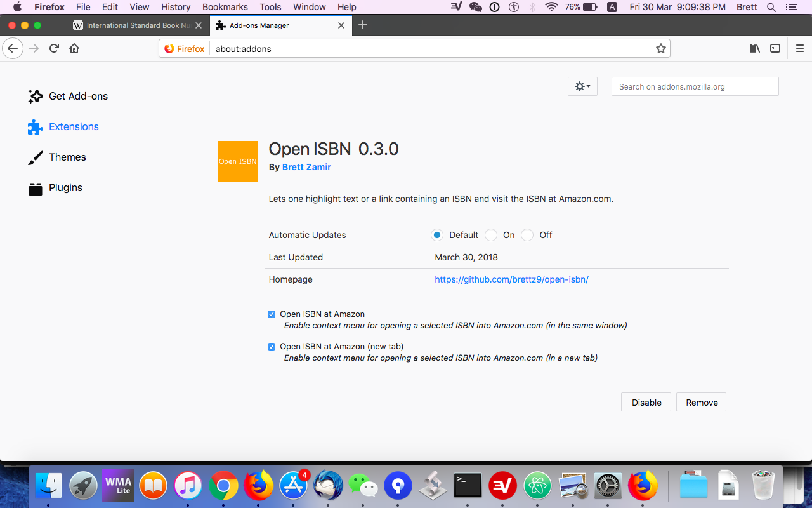Open the Trash in the dock
The width and height of the screenshot is (812, 508).
(x=763, y=486)
